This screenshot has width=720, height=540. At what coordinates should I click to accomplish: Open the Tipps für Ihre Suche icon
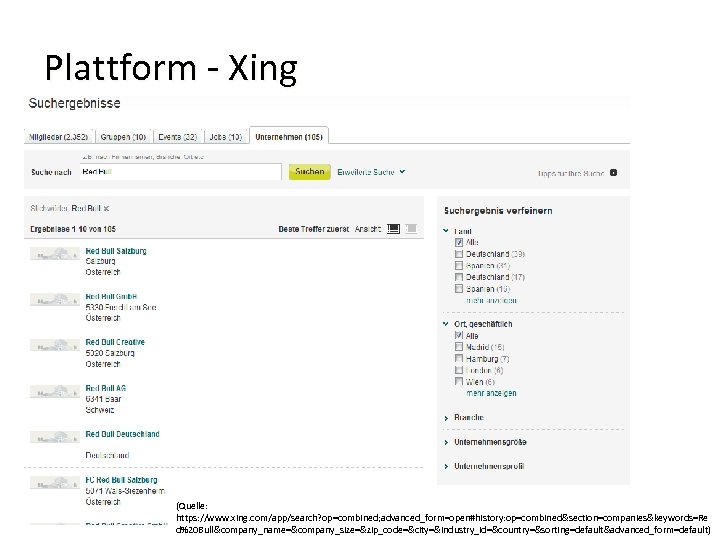[x=613, y=173]
